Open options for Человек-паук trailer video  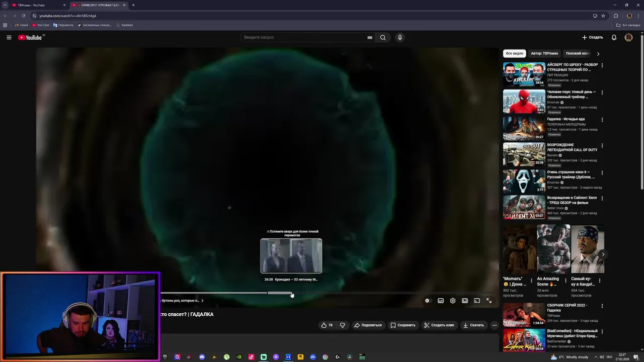(x=602, y=93)
